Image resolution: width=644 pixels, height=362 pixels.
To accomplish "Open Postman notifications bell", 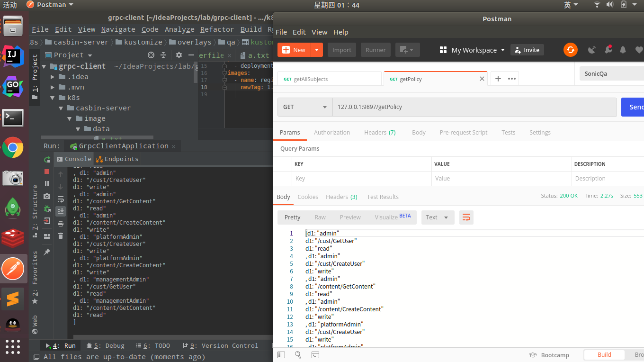I will tap(623, 50).
